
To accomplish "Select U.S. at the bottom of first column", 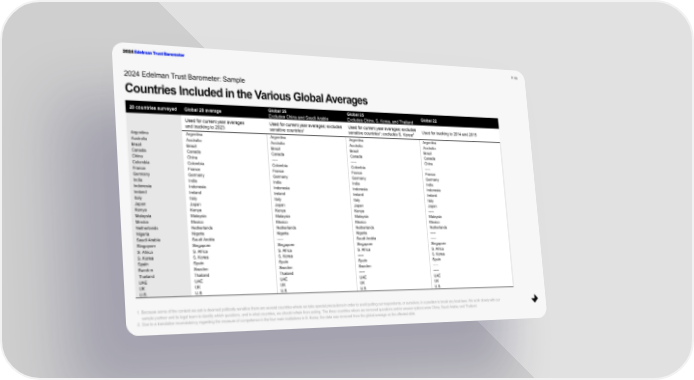I will click(x=143, y=294).
